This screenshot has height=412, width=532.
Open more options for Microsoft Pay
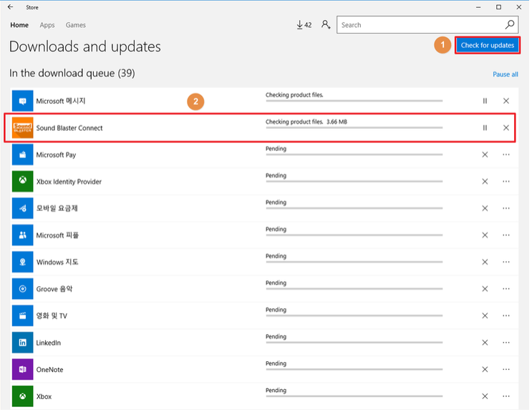point(506,154)
